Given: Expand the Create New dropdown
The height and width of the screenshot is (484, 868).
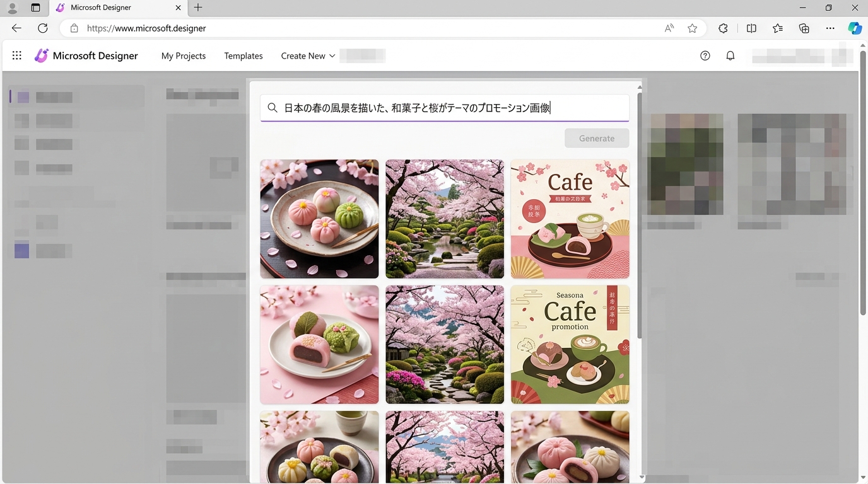Looking at the screenshot, I should tap(308, 55).
